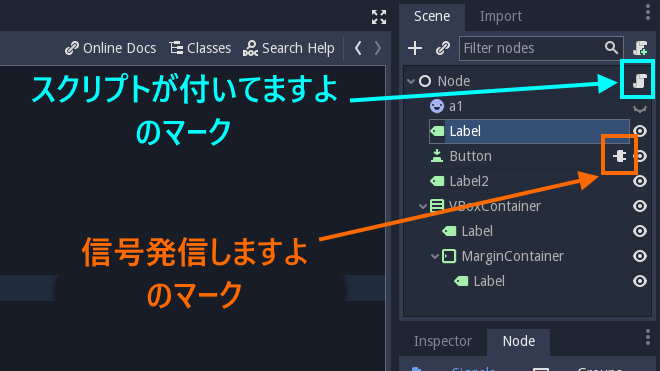Open Inspector dock options menu

(x=648, y=338)
